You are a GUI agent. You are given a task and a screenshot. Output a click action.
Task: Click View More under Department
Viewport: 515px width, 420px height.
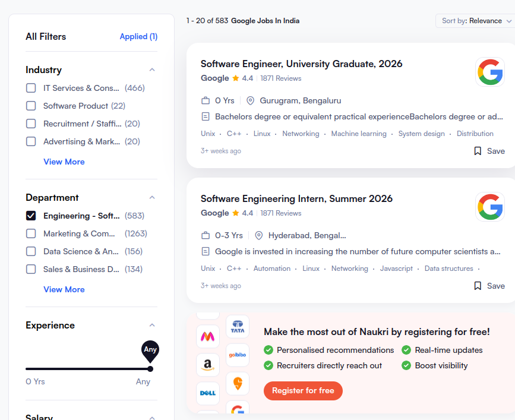(64, 289)
